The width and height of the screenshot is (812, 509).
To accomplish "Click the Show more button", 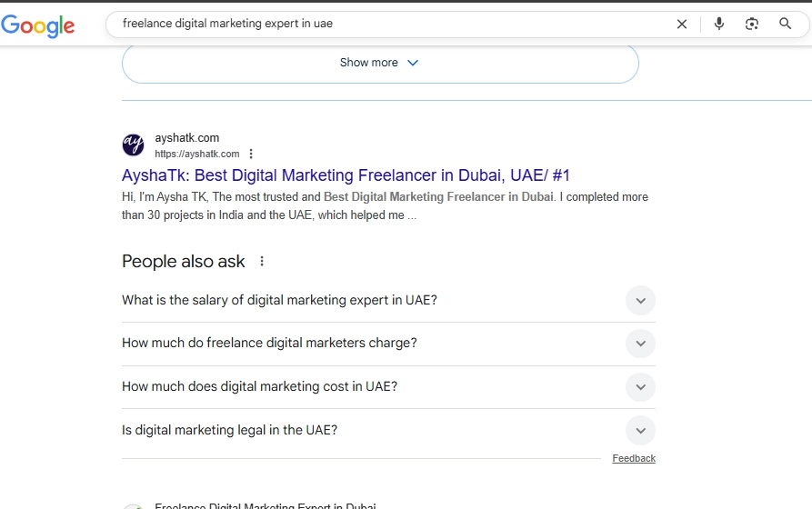I will pyautogui.click(x=380, y=64).
